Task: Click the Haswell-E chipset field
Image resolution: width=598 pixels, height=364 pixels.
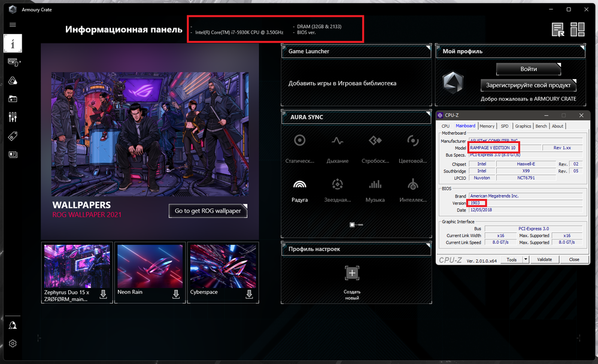Action: [x=526, y=164]
